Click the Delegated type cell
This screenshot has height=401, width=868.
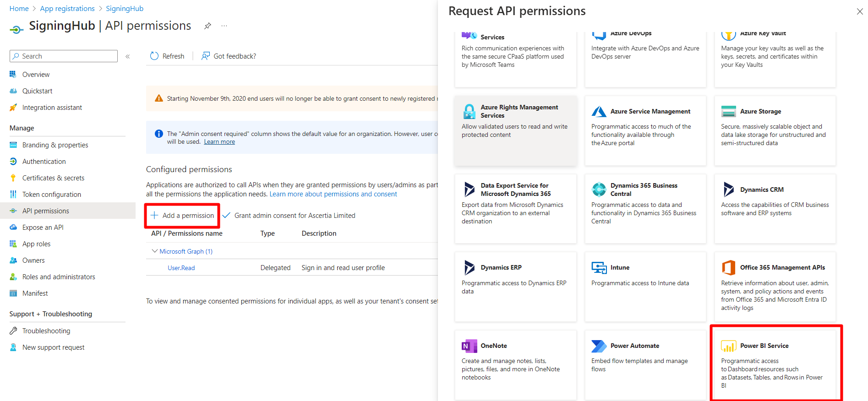tap(275, 268)
